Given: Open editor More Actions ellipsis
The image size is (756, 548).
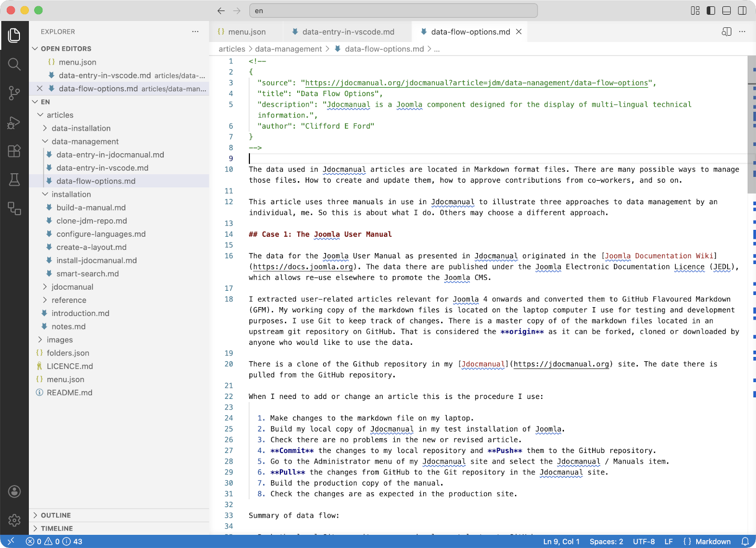Looking at the screenshot, I should coord(742,31).
